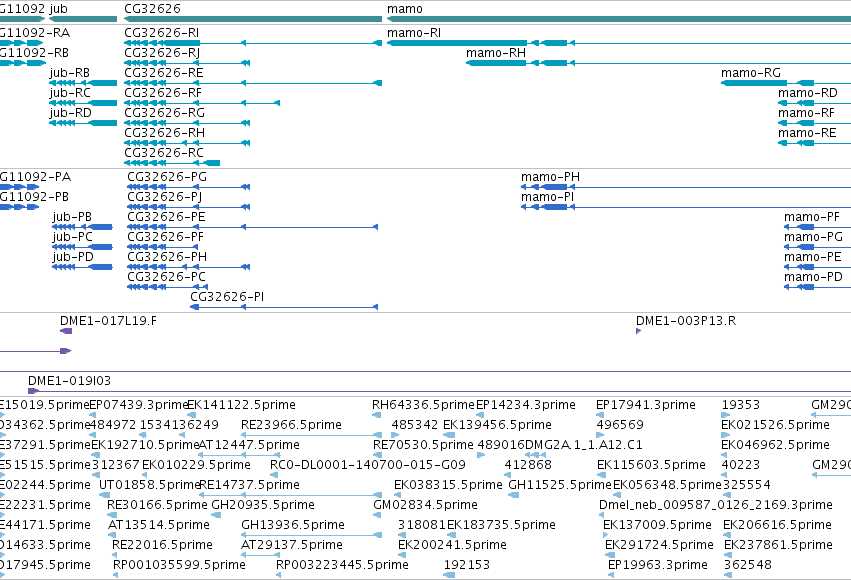Select protein CG32626-PH
851x580 pixels.
[167, 257]
